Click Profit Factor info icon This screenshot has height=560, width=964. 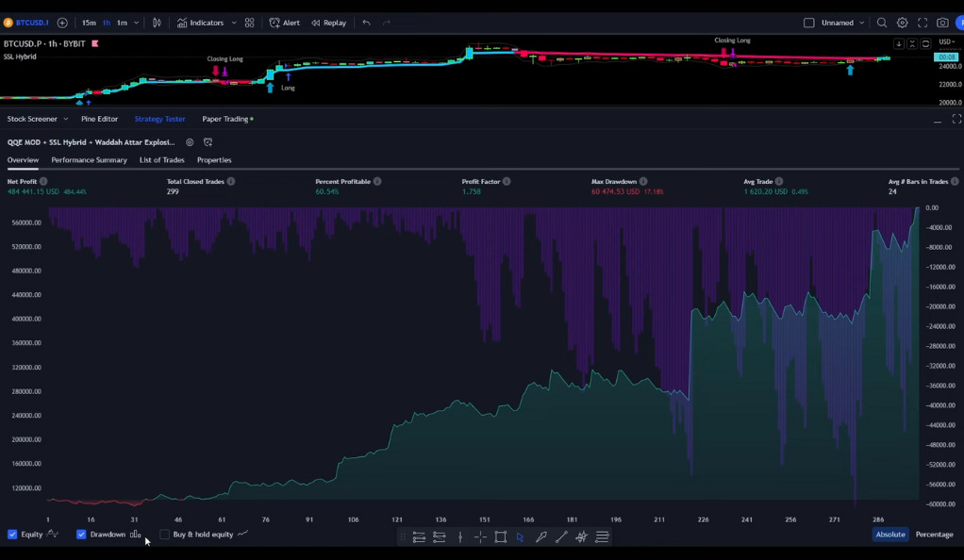[507, 181]
